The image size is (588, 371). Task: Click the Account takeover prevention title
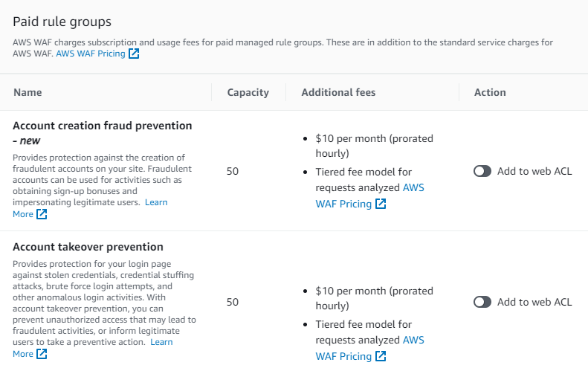88,247
